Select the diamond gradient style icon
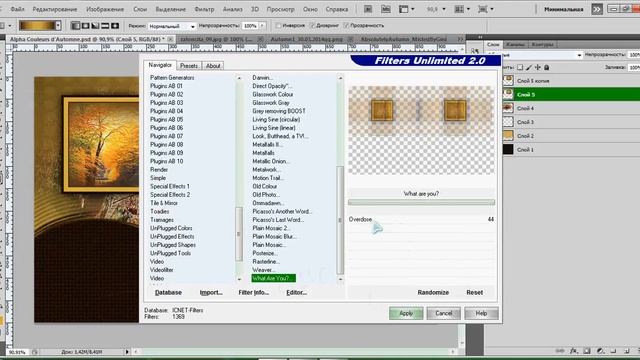 115,26
